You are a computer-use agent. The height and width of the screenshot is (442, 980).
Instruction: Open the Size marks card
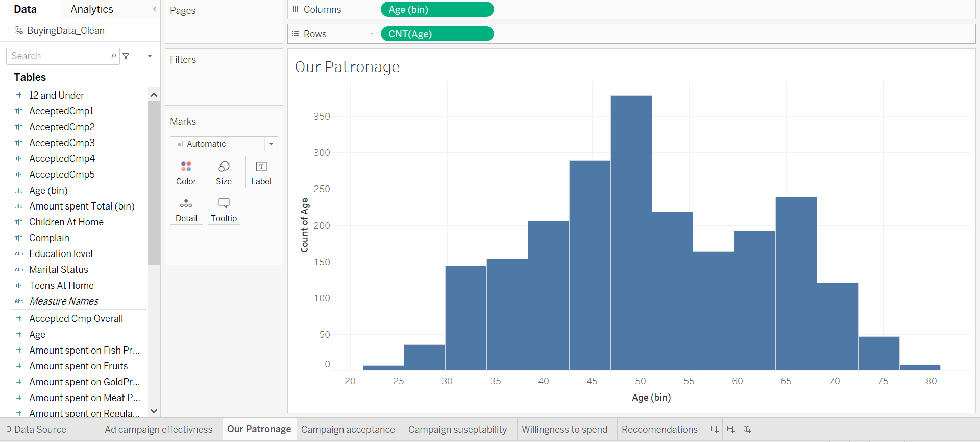(224, 172)
